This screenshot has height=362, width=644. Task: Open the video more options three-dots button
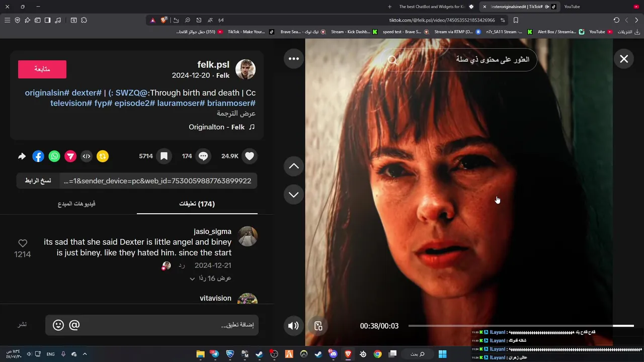click(294, 59)
